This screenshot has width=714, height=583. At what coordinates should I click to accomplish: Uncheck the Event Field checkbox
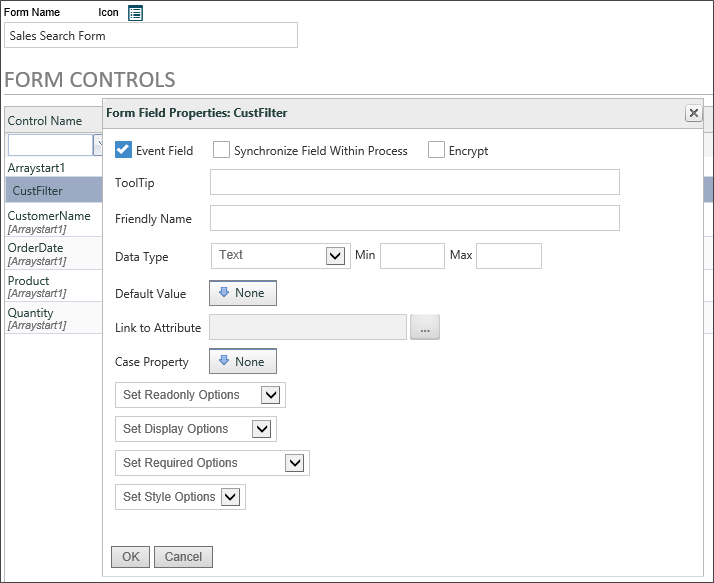[x=123, y=150]
